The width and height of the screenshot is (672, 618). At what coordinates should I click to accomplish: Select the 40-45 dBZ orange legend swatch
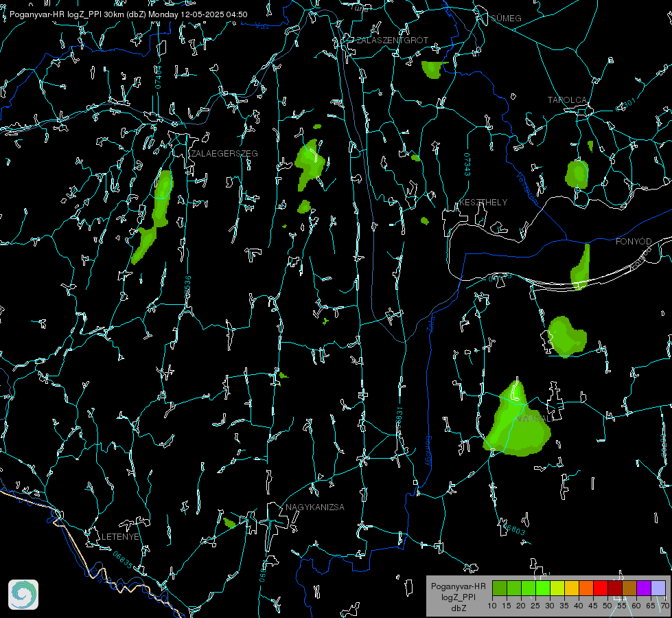tap(586, 588)
